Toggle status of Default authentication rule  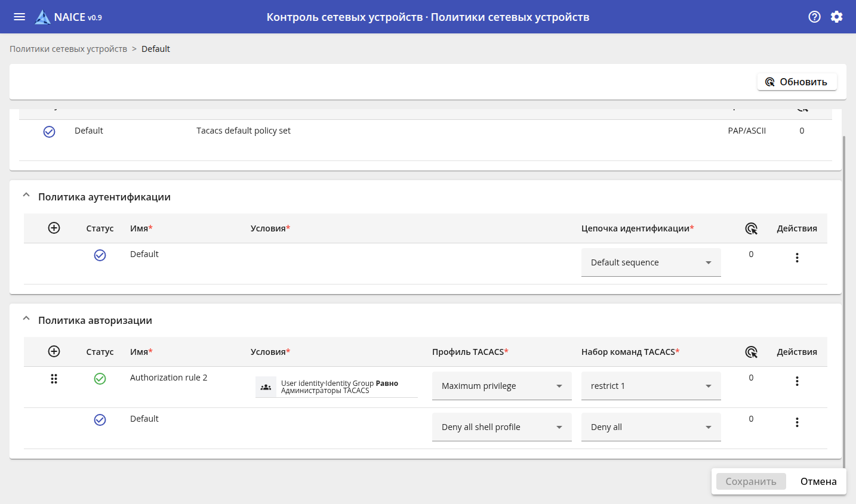pos(100,255)
